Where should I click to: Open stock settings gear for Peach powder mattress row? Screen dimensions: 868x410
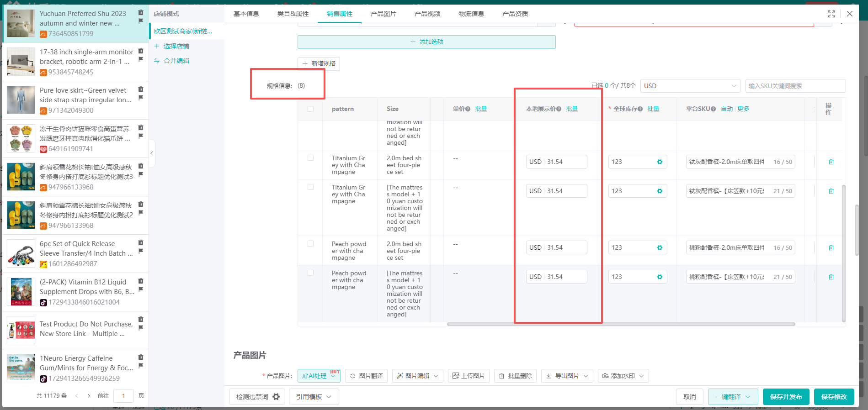[660, 277]
